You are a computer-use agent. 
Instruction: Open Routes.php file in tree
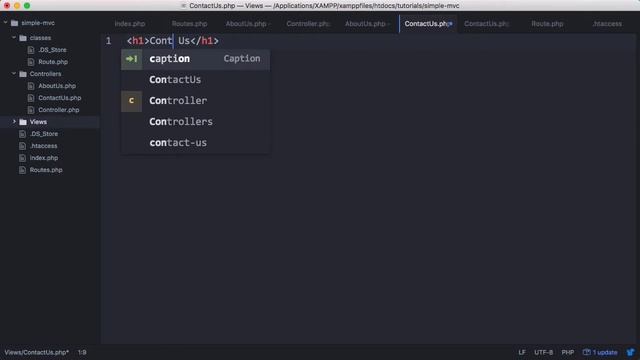(x=46, y=170)
